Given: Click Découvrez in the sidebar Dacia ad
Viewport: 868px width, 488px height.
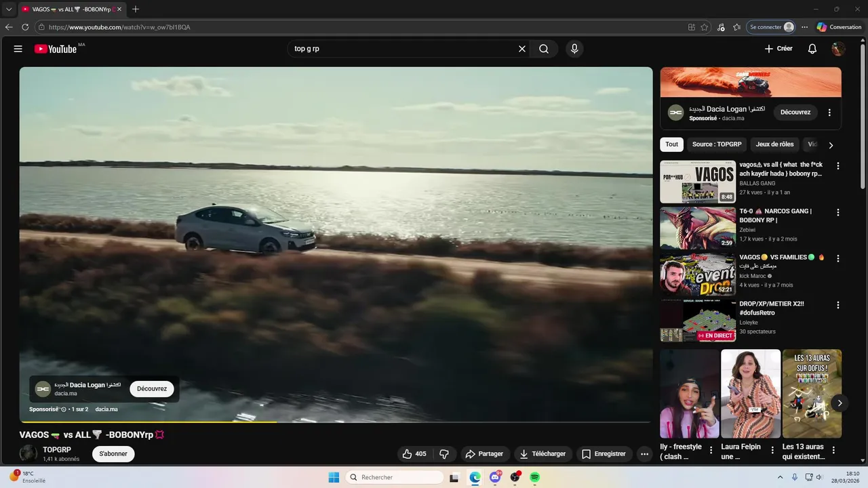Looking at the screenshot, I should coord(795,113).
